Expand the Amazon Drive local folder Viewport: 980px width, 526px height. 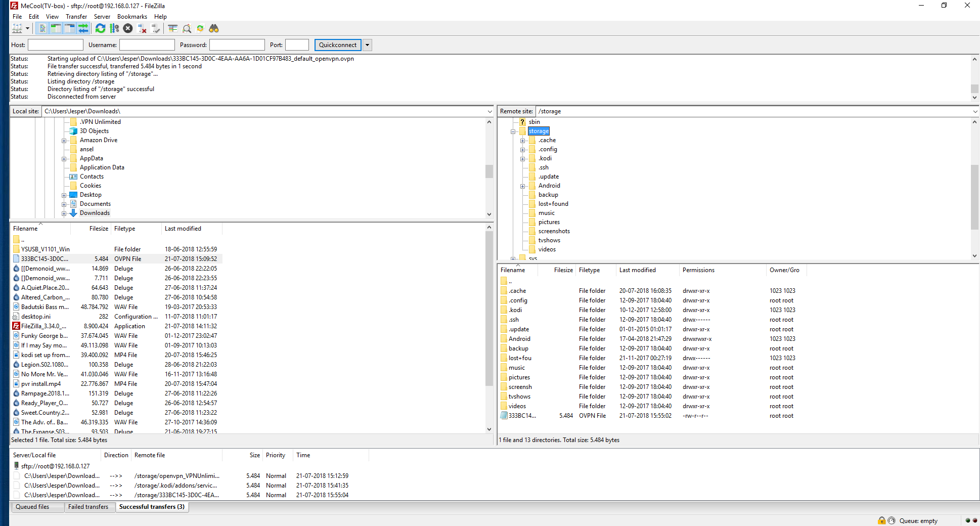[x=64, y=141]
